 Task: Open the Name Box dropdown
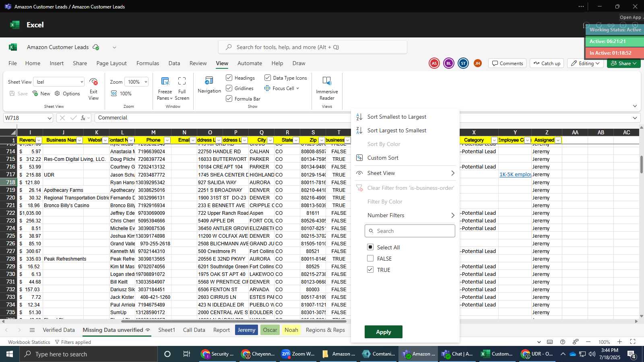point(50,118)
